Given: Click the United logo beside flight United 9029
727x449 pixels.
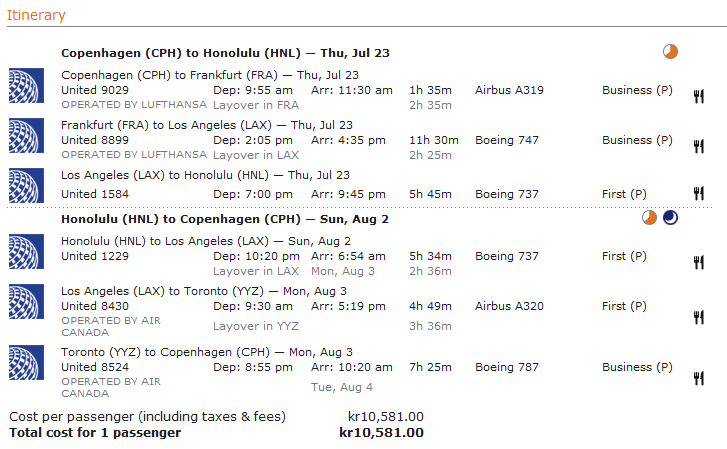Looking at the screenshot, I should click(x=26, y=85).
